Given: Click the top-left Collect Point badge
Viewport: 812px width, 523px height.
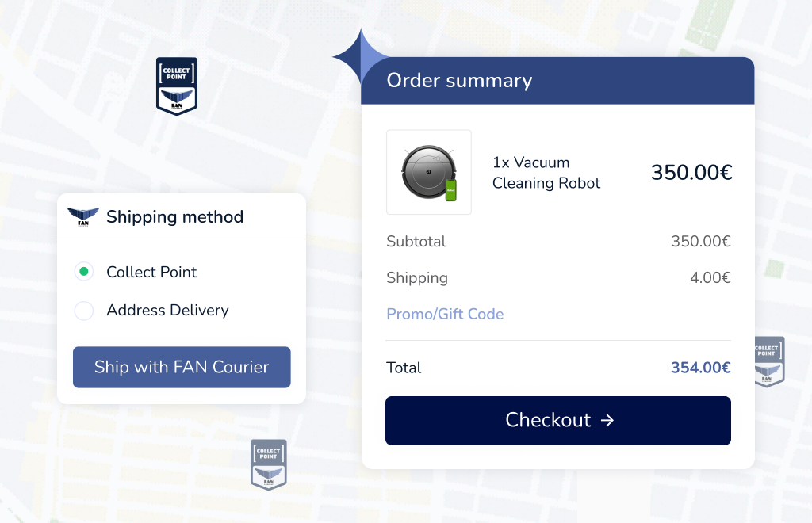Looking at the screenshot, I should (x=176, y=86).
